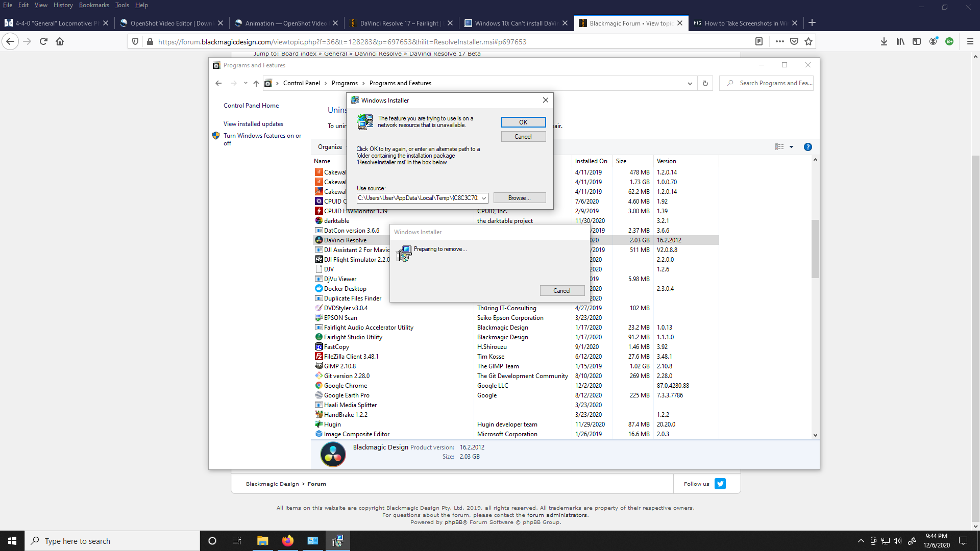Open view options dropdown arrow
Screen dimensions: 980x551
[x=792, y=147]
